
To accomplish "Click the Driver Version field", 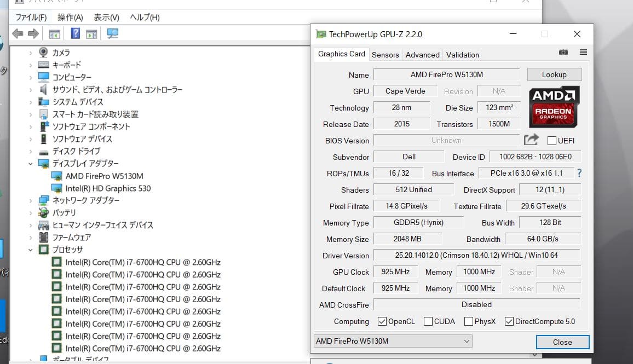I will pos(476,256).
